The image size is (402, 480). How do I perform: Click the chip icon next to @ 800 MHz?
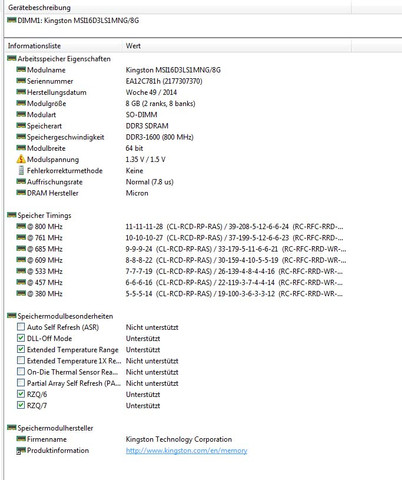point(21,226)
